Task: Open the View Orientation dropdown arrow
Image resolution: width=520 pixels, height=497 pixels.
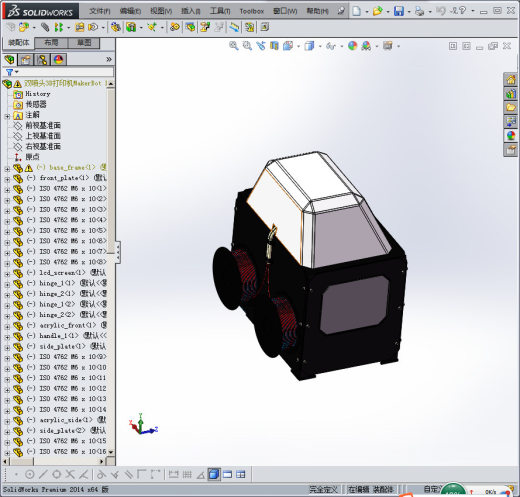Action: click(x=298, y=46)
